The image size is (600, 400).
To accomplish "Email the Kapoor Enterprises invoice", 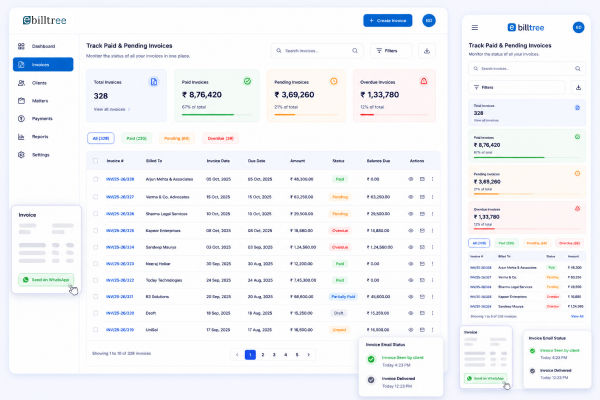I will tap(422, 230).
